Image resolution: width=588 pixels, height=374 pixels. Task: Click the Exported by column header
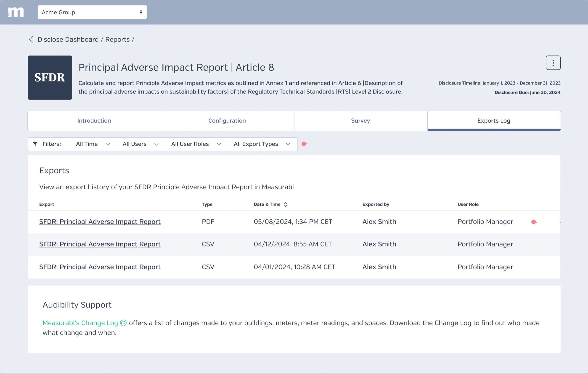(x=376, y=204)
